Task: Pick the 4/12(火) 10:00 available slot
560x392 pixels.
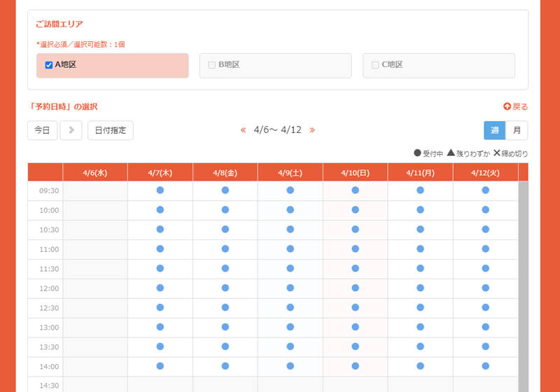Action: [485, 210]
